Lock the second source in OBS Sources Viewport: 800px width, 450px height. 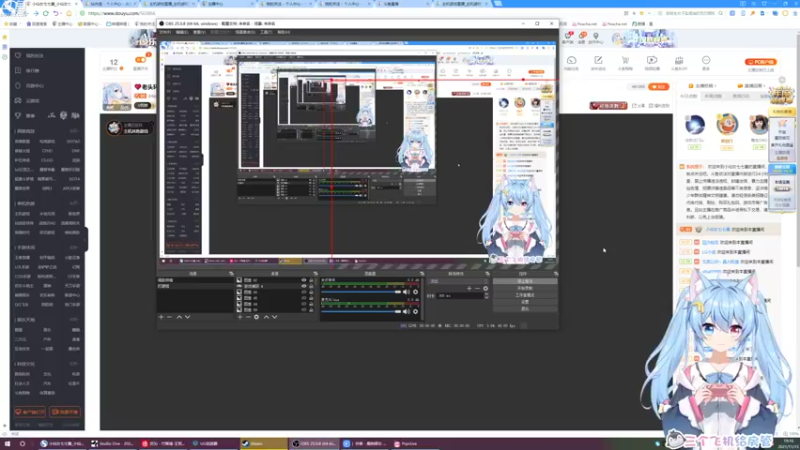pos(311,286)
